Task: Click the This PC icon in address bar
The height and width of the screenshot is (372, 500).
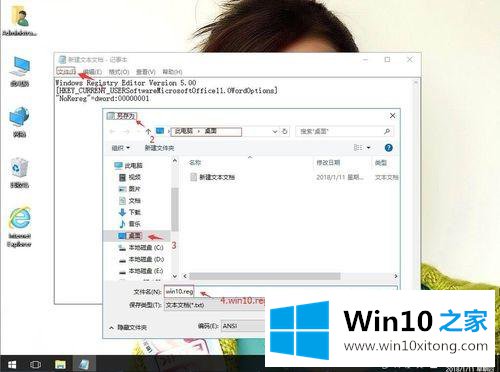Action: (160, 131)
